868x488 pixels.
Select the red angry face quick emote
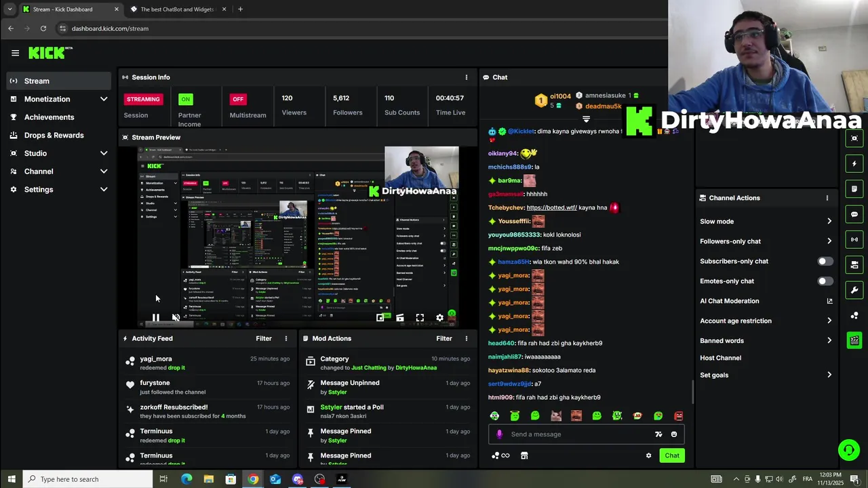click(x=678, y=415)
